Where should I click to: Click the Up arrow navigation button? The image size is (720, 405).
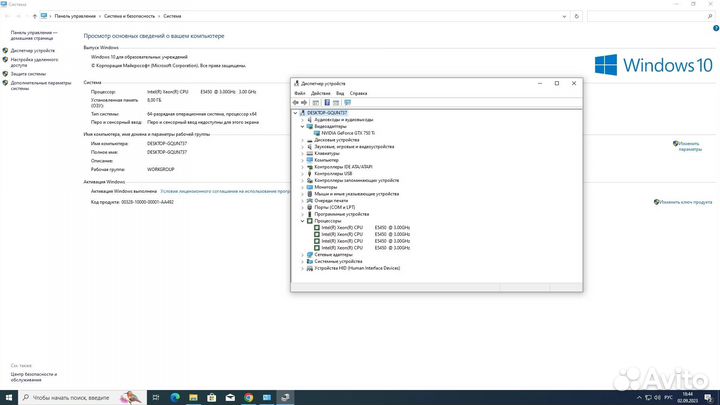pyautogui.click(x=34, y=16)
